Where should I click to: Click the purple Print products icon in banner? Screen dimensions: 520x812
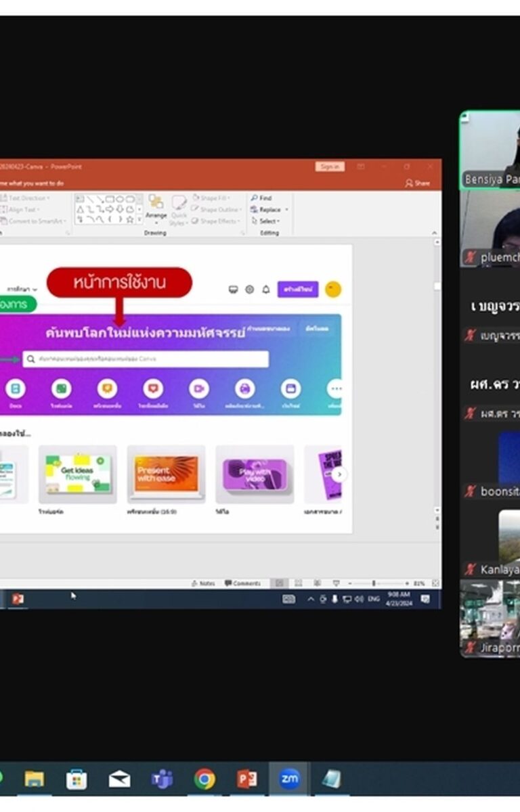[x=245, y=388]
